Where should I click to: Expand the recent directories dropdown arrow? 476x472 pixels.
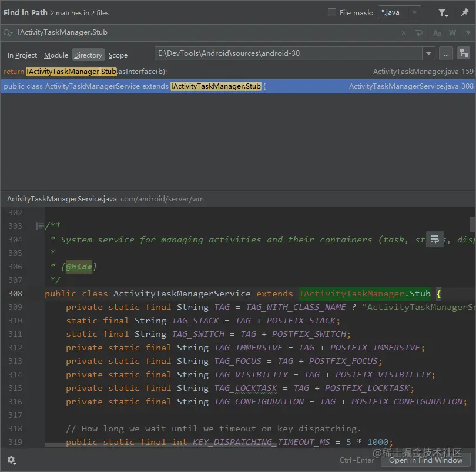click(428, 53)
